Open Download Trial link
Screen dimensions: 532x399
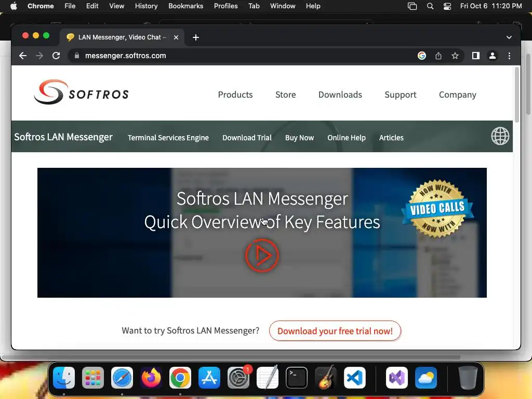(247, 138)
